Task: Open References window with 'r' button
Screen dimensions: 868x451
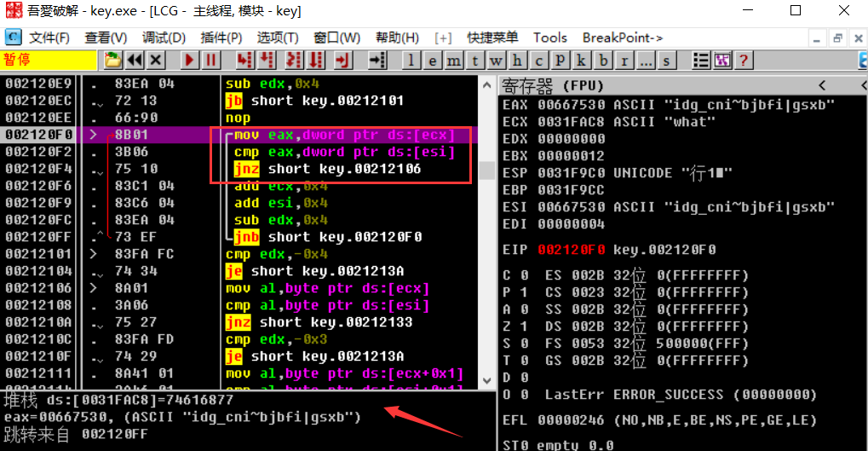Action: click(624, 60)
